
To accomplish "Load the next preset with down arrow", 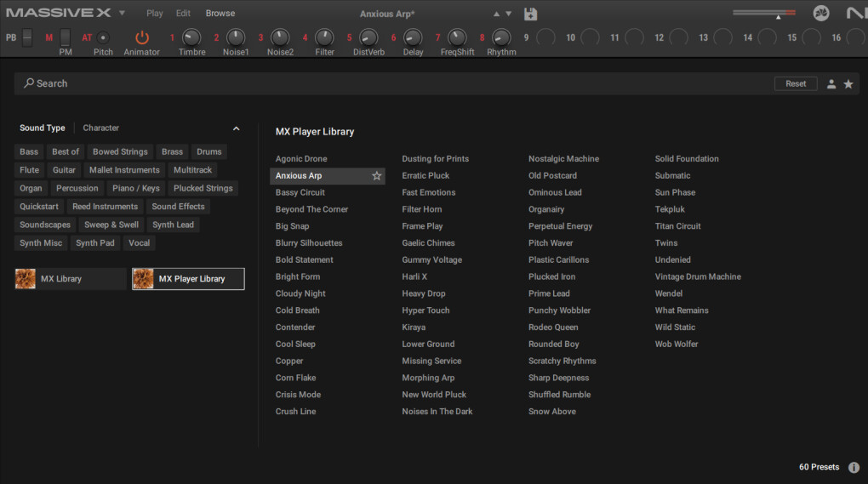I will (x=509, y=14).
